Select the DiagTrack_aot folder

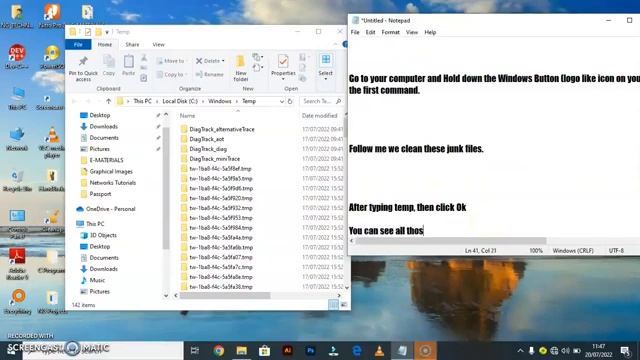point(207,139)
